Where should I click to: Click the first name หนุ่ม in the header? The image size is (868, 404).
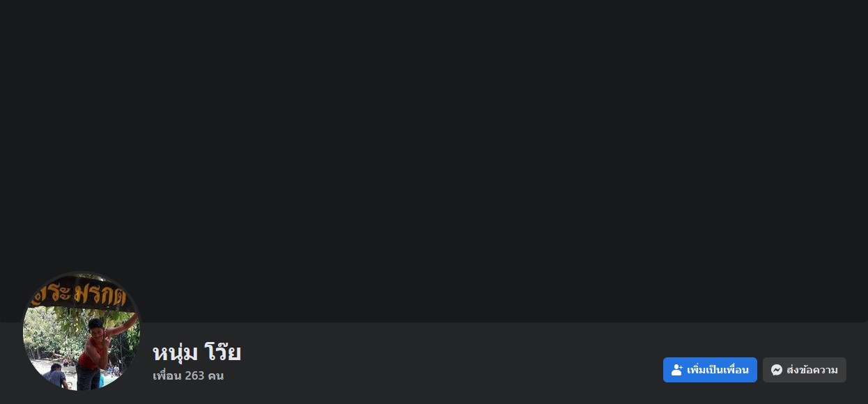pyautogui.click(x=176, y=352)
